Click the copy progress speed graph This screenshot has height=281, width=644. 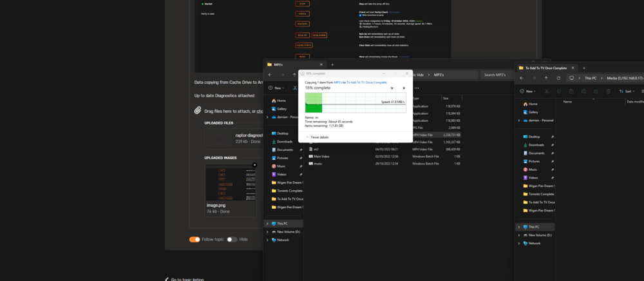coord(355,102)
